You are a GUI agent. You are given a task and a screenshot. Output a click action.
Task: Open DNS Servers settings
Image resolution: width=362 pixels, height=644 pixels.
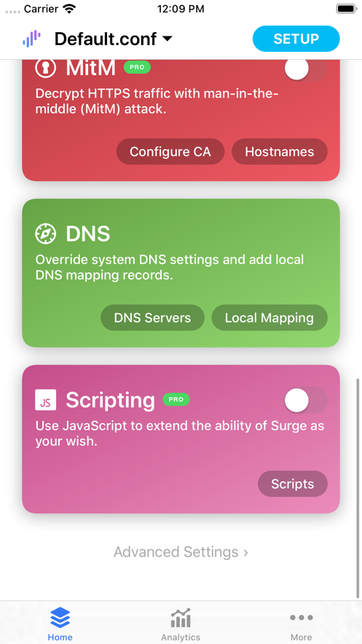(x=152, y=317)
